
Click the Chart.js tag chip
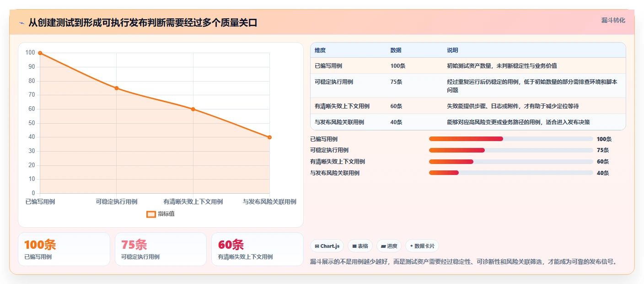point(327,246)
